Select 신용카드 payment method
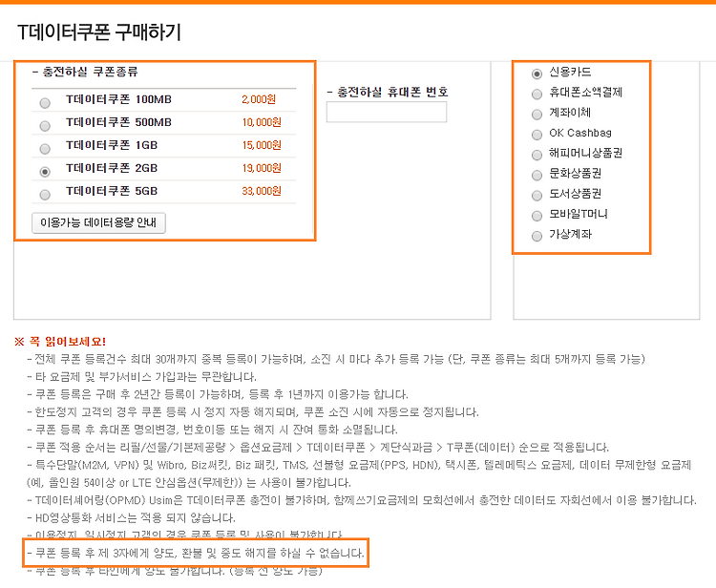Screen dimensions: 716x588 point(537,73)
